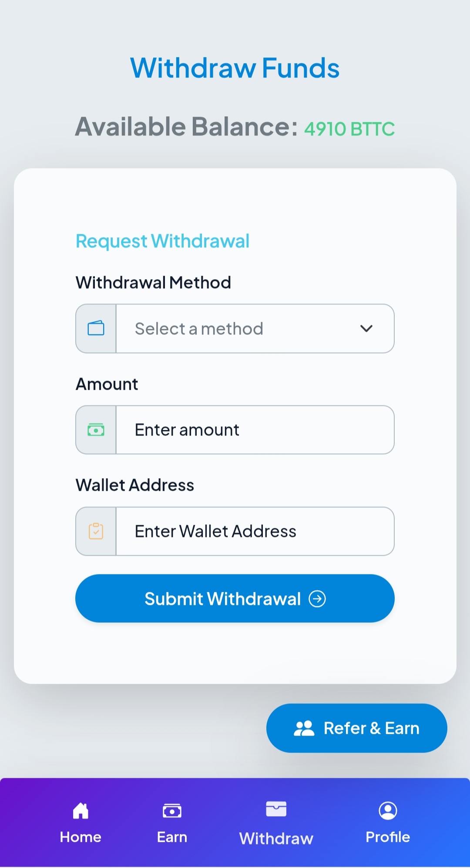Click the dropdown chevron arrow
This screenshot has width=470, height=868.
366,328
